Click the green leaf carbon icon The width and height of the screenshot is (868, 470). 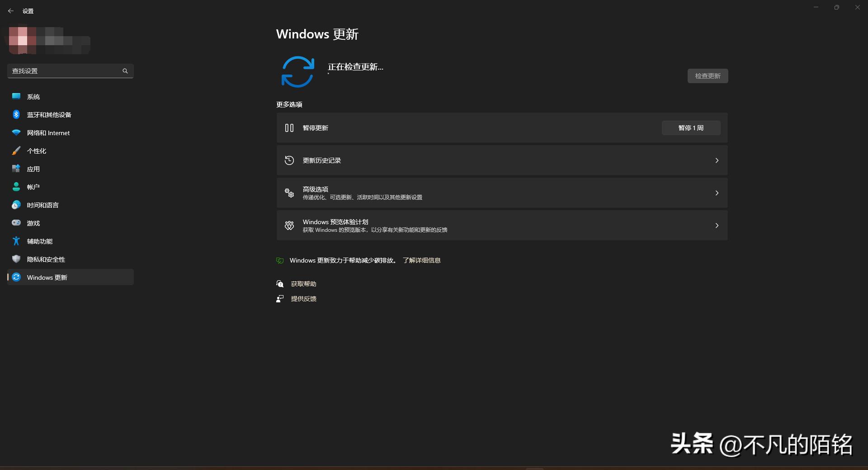pos(280,260)
